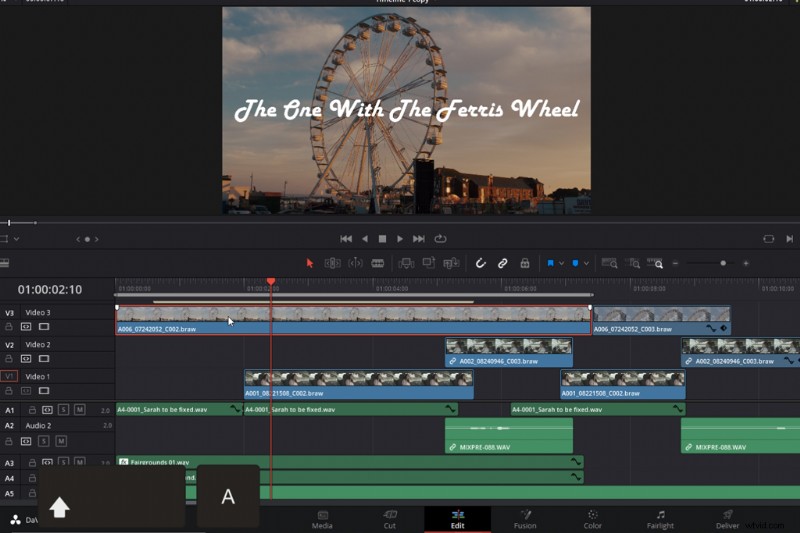The image size is (800, 533).
Task: Click the viewer jog bar handle
Action: click(x=9, y=223)
